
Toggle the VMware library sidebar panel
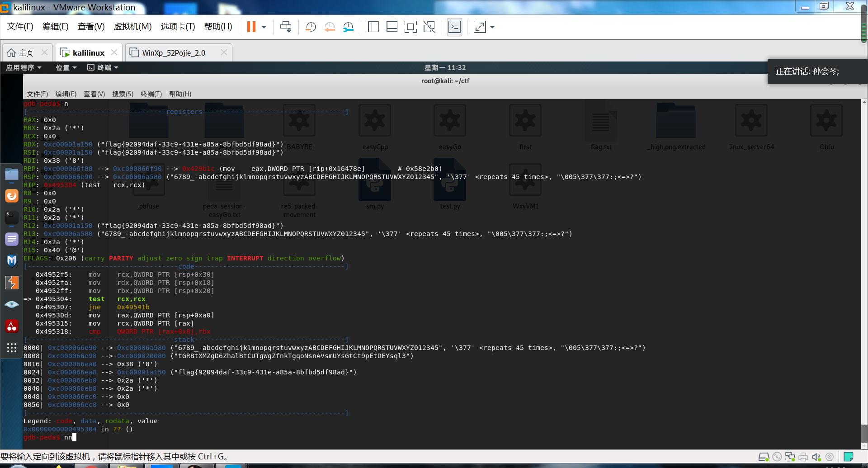point(373,27)
